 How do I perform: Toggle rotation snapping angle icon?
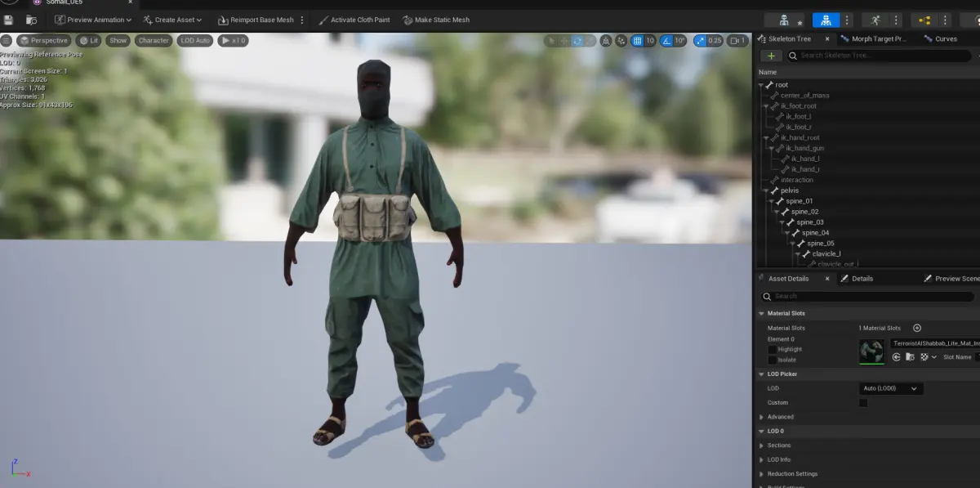(x=666, y=40)
